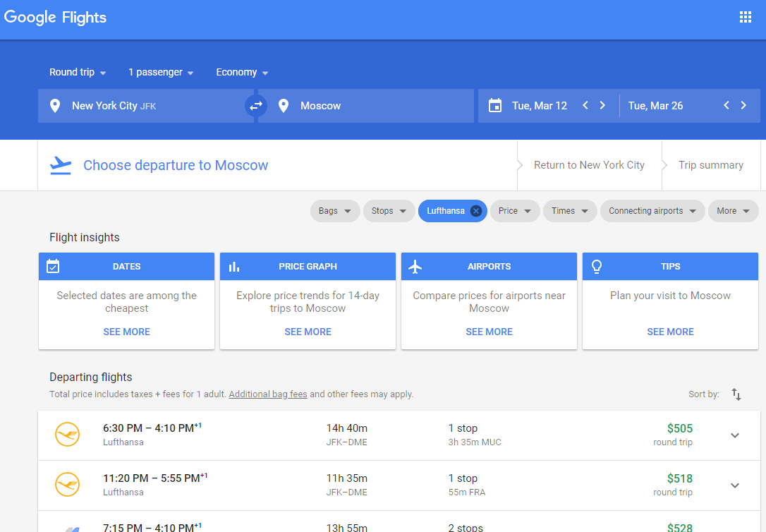
Task: Expand the Bags filter
Action: [335, 211]
